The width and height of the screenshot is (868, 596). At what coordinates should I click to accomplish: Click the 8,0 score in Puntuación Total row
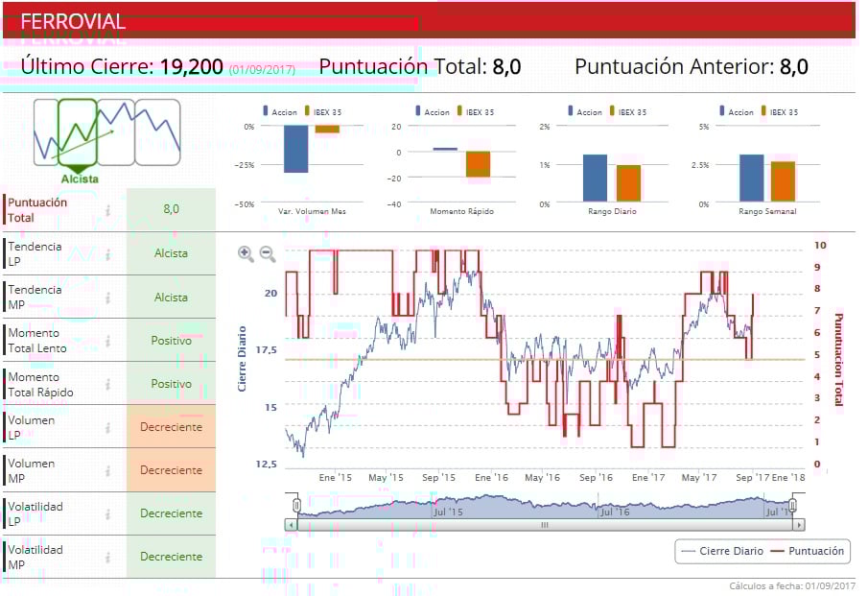click(171, 209)
